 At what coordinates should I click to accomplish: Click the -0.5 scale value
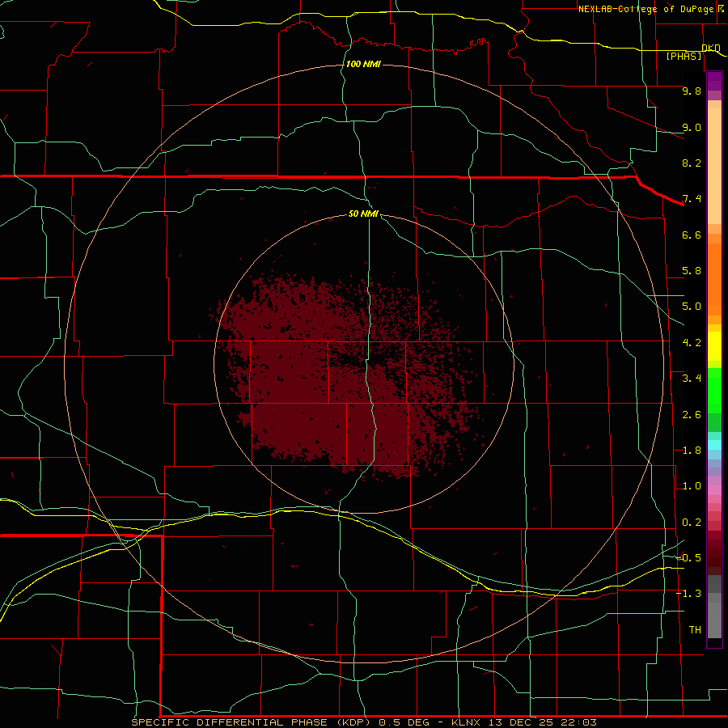pyautogui.click(x=689, y=558)
